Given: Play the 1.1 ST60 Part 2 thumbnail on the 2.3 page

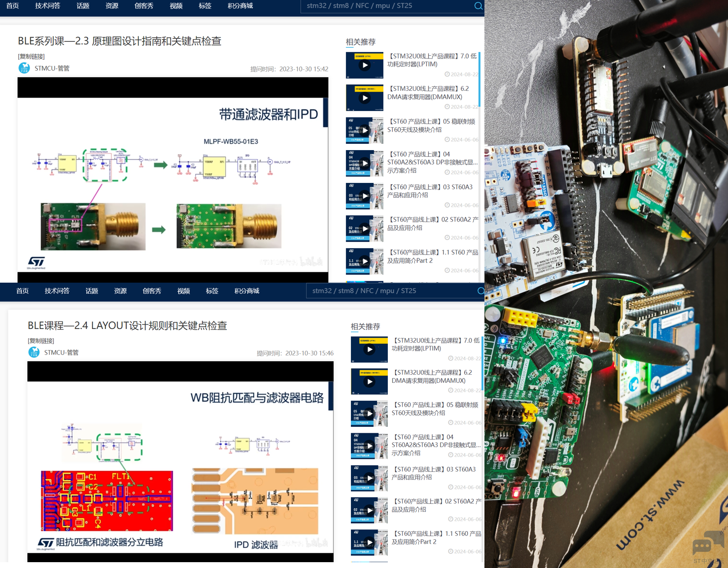Looking at the screenshot, I should pyautogui.click(x=364, y=262).
